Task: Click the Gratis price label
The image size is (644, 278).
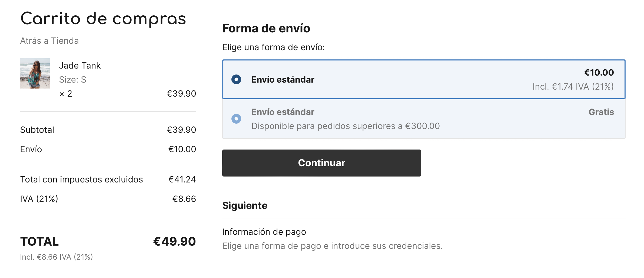Action: 601,112
